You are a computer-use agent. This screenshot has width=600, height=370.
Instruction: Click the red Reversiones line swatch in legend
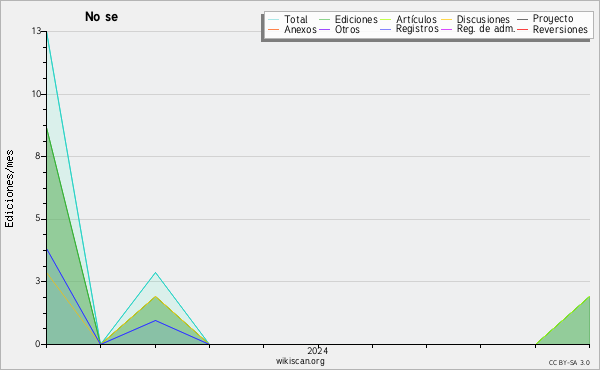[x=522, y=29]
